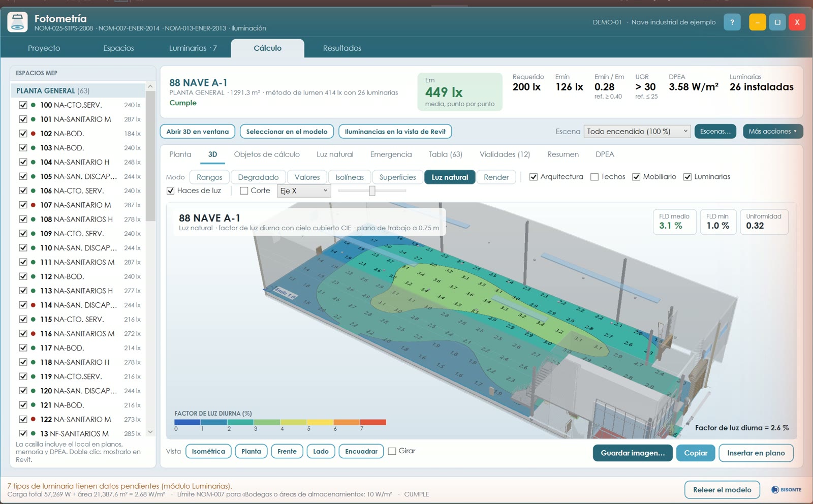Click Seleccionar en el modelo button

click(287, 132)
